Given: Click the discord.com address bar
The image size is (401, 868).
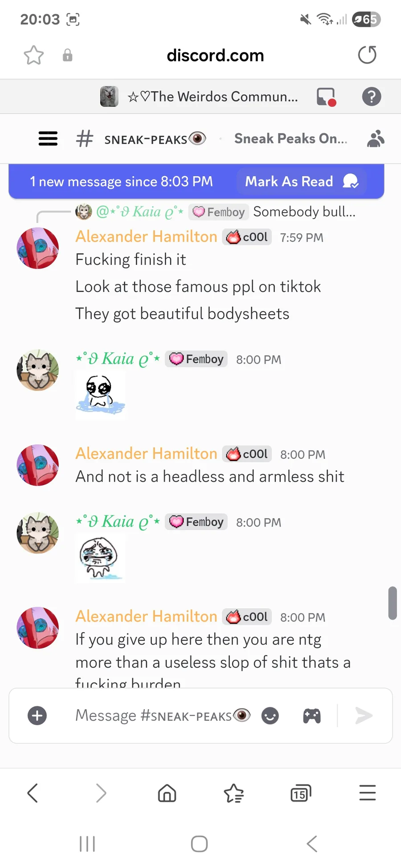Looking at the screenshot, I should coord(215,55).
